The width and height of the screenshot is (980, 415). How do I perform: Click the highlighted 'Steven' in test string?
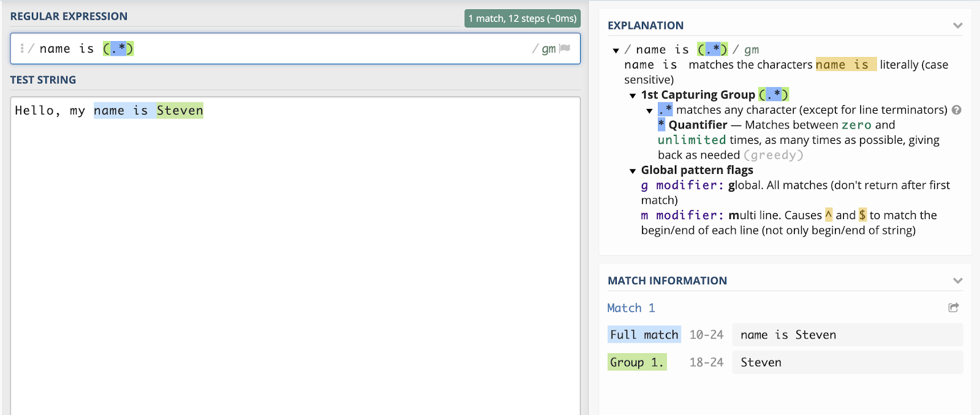click(179, 110)
